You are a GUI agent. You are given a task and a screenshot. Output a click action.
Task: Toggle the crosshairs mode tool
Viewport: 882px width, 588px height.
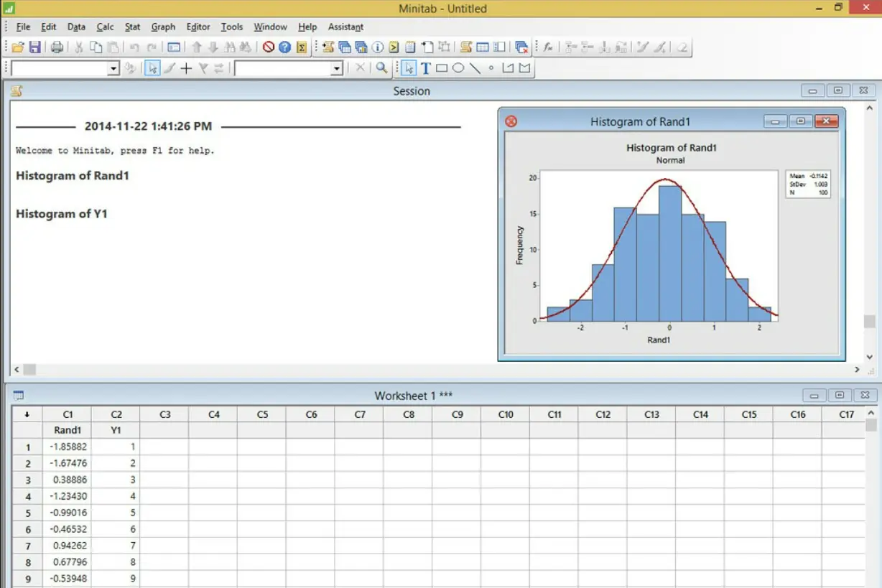click(x=186, y=68)
